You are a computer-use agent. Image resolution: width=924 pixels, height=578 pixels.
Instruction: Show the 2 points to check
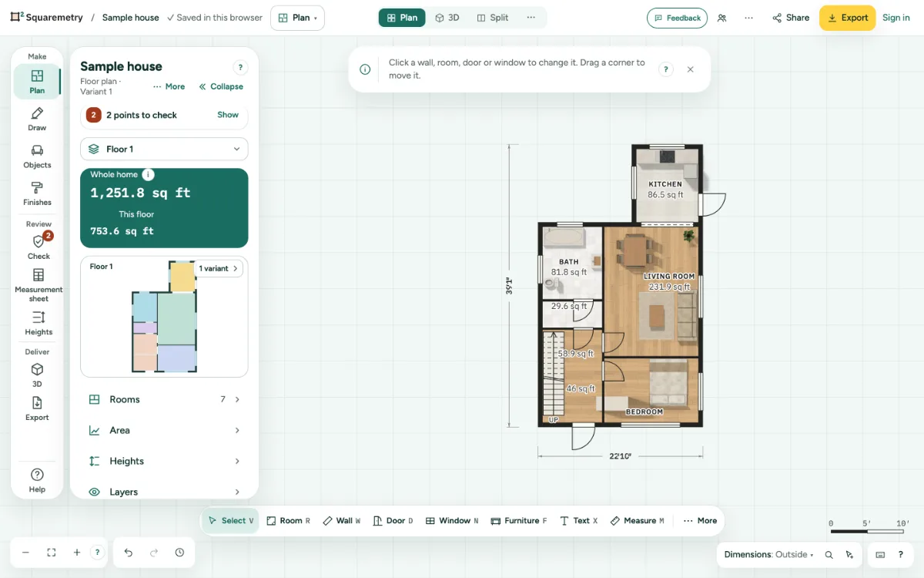[228, 115]
